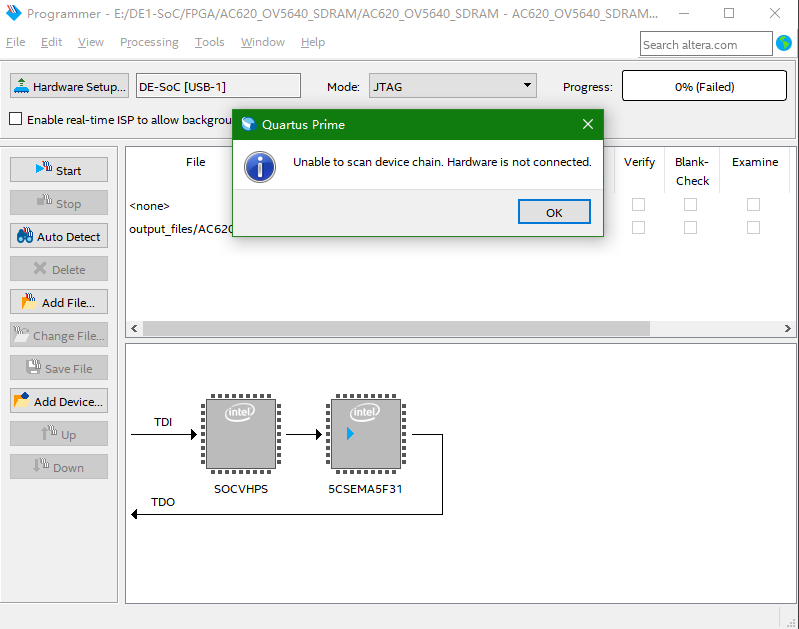Screen dimensions: 799x629
Task: Click the 5CSEMA5F31 device label
Action: 365,489
